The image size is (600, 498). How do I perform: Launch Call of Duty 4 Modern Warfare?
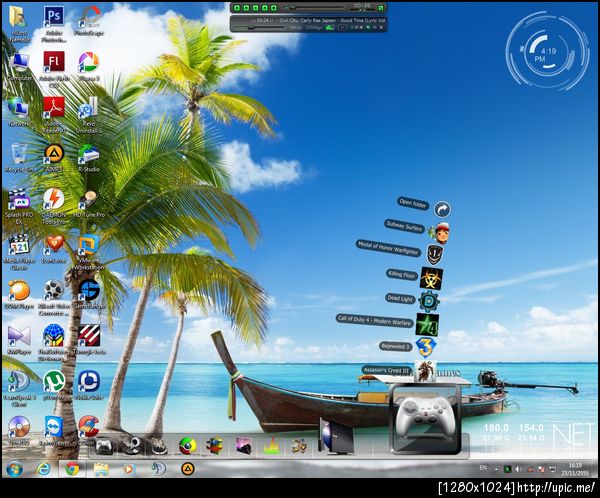point(427,325)
